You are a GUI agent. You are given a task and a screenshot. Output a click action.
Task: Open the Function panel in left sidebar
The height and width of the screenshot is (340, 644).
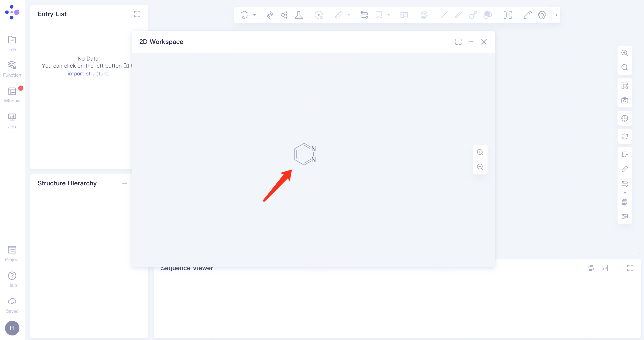(x=12, y=68)
